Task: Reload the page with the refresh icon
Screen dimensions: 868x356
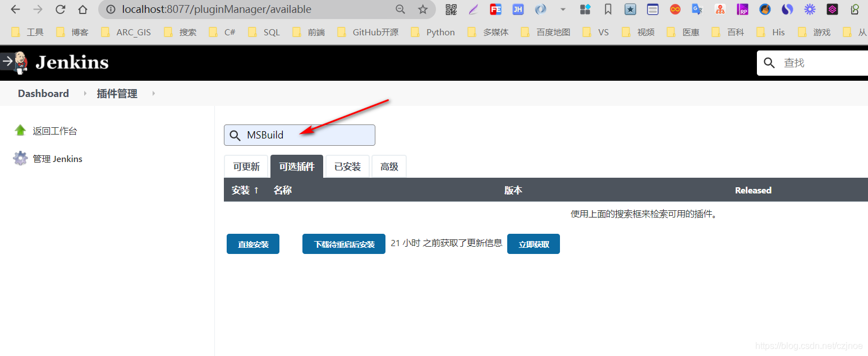Action: 60,9
